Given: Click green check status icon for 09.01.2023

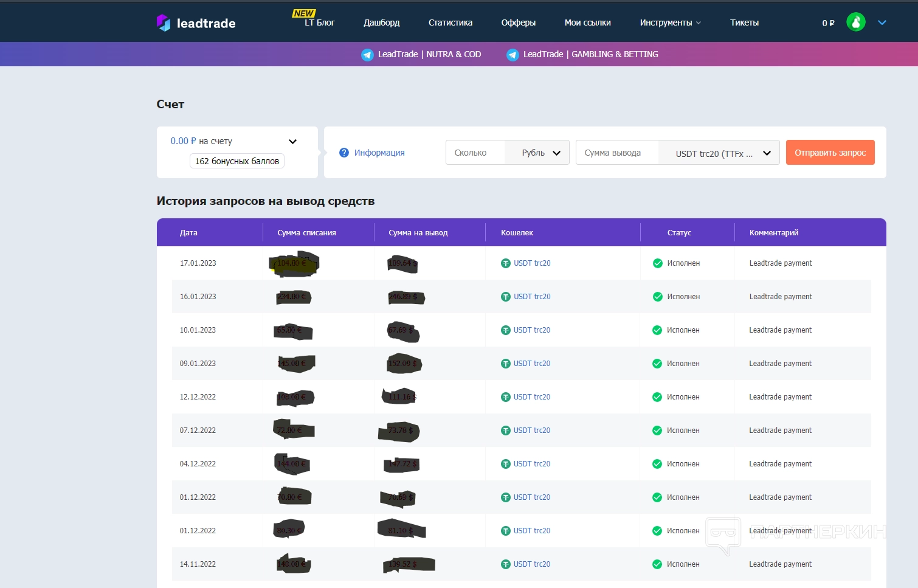Looking at the screenshot, I should point(657,364).
